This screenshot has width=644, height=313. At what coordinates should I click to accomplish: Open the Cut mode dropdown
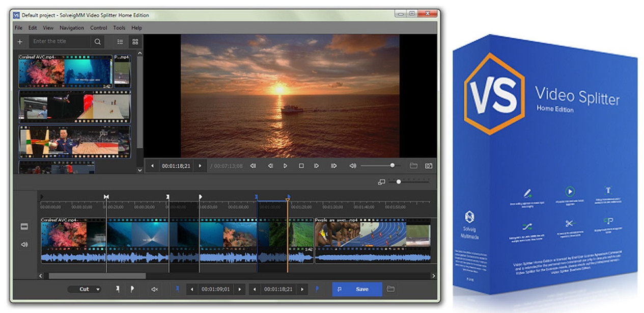coord(84,289)
